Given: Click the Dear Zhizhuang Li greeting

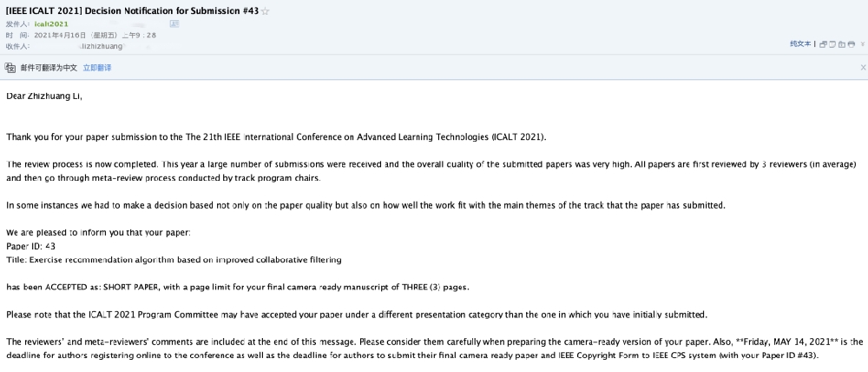Looking at the screenshot, I should (44, 96).
